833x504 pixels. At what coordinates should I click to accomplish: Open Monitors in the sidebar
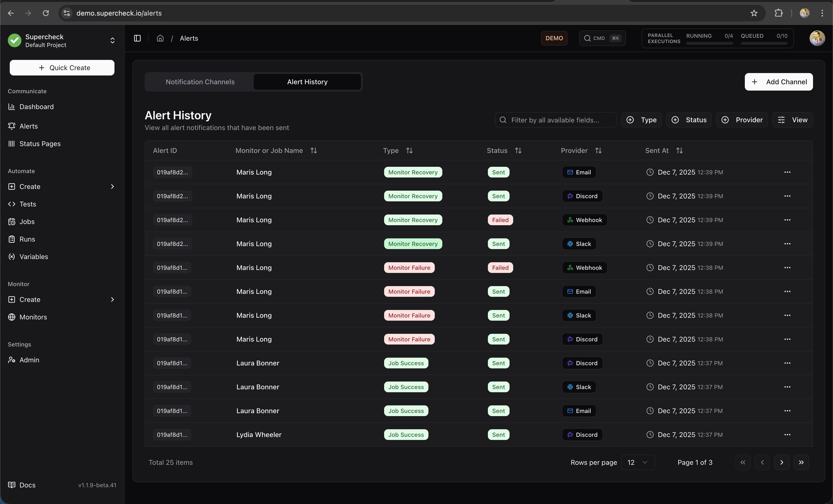33,317
